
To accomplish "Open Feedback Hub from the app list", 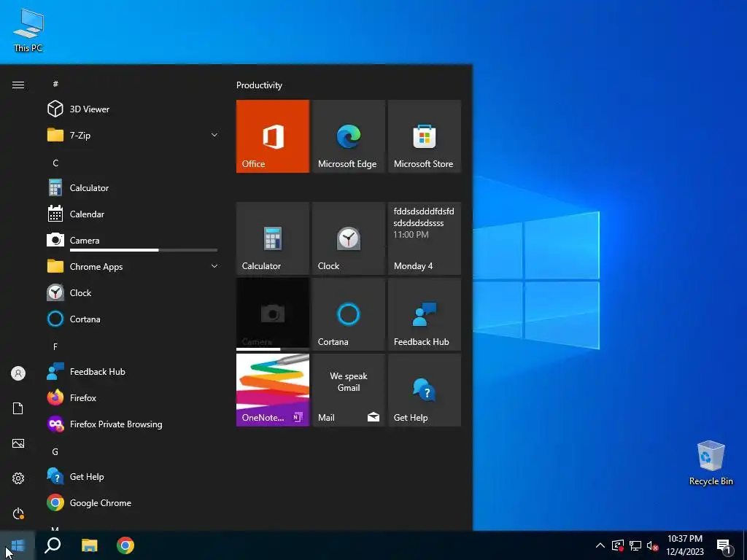I will pos(133,372).
